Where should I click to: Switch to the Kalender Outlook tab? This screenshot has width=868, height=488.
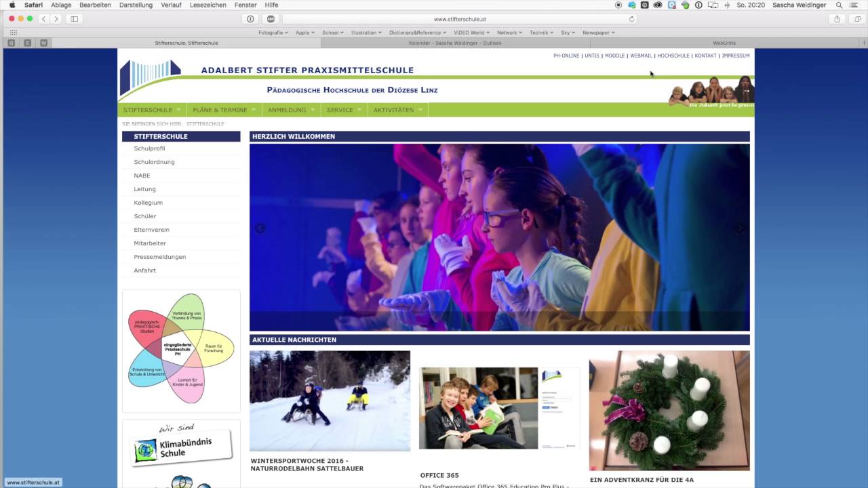(x=456, y=43)
